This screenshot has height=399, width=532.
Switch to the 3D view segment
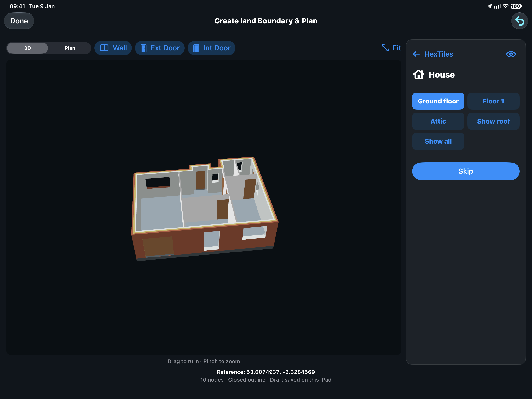[x=27, y=48]
